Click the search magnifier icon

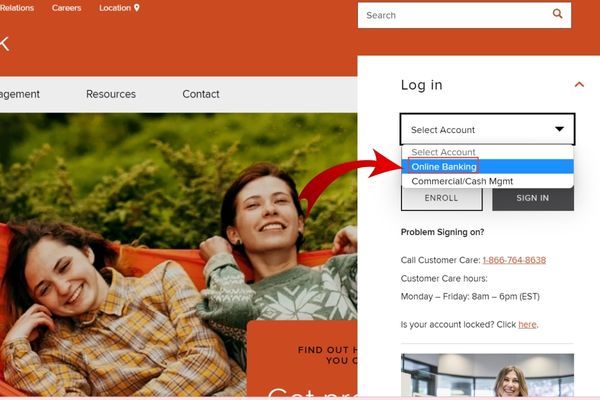tap(558, 14)
